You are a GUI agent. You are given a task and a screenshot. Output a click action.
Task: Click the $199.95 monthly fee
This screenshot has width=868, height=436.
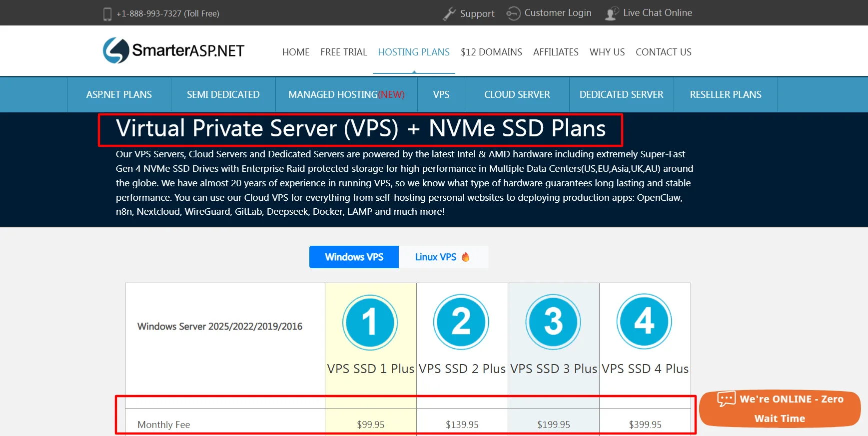(554, 425)
